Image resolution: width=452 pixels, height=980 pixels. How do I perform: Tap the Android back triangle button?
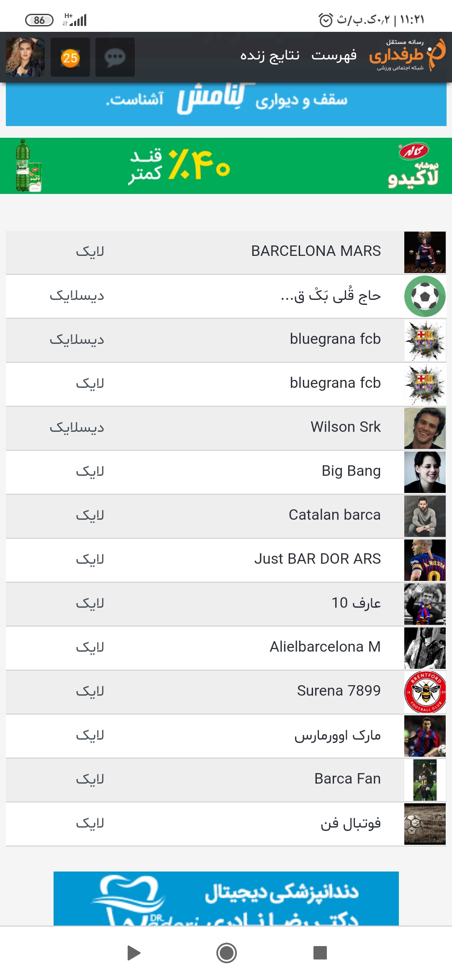point(134,953)
